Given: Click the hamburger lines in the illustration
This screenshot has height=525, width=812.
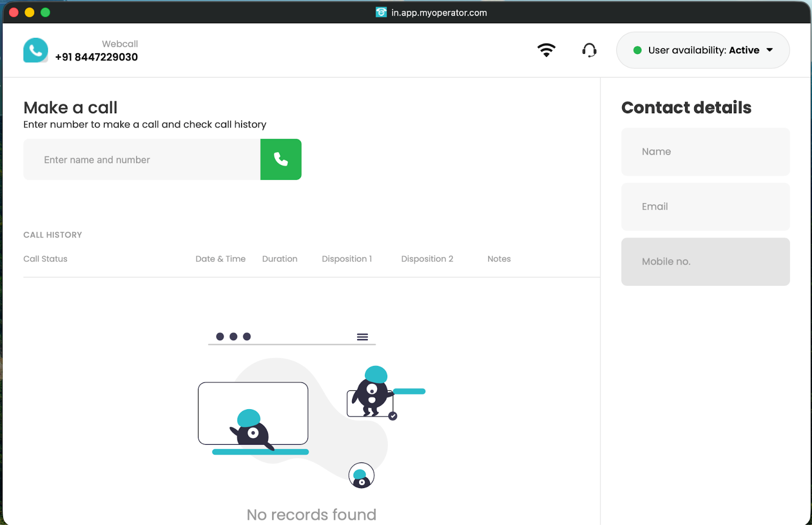Looking at the screenshot, I should click(x=362, y=337).
